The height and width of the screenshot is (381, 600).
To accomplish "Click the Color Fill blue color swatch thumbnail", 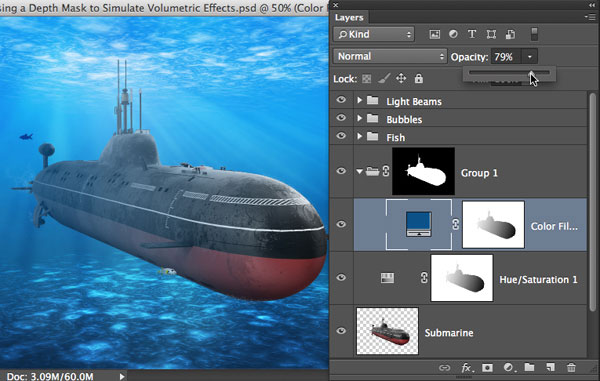I will click(x=419, y=224).
